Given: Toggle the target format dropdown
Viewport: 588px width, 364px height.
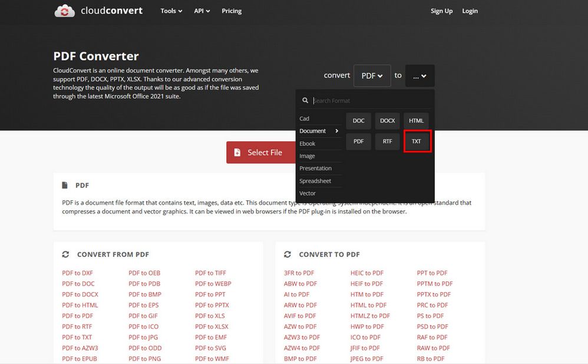Looking at the screenshot, I should pyautogui.click(x=419, y=76).
